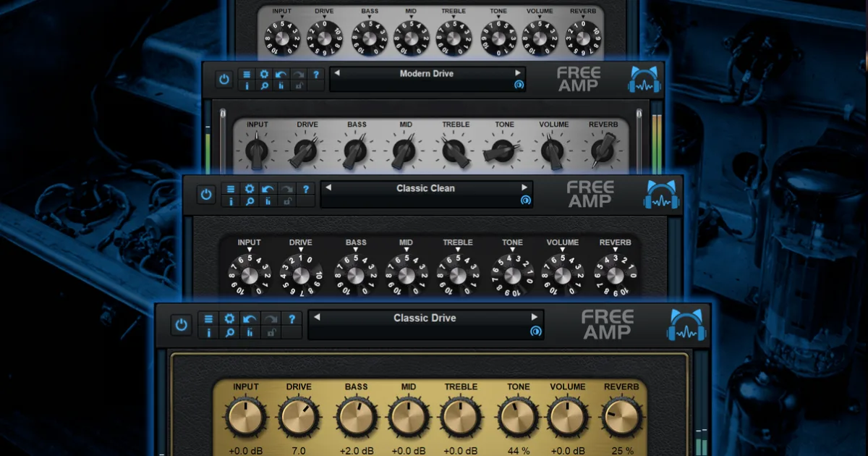Toggle power button in Classic Drive window

point(181,325)
